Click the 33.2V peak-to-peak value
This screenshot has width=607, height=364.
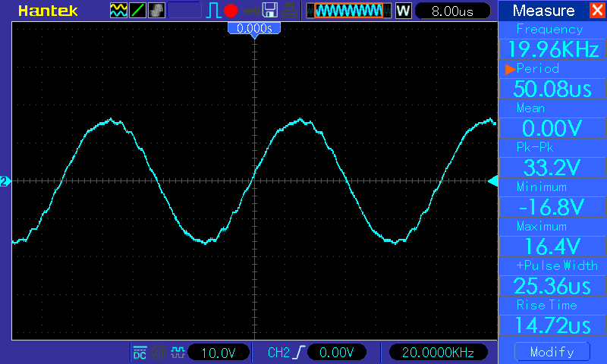(x=553, y=168)
